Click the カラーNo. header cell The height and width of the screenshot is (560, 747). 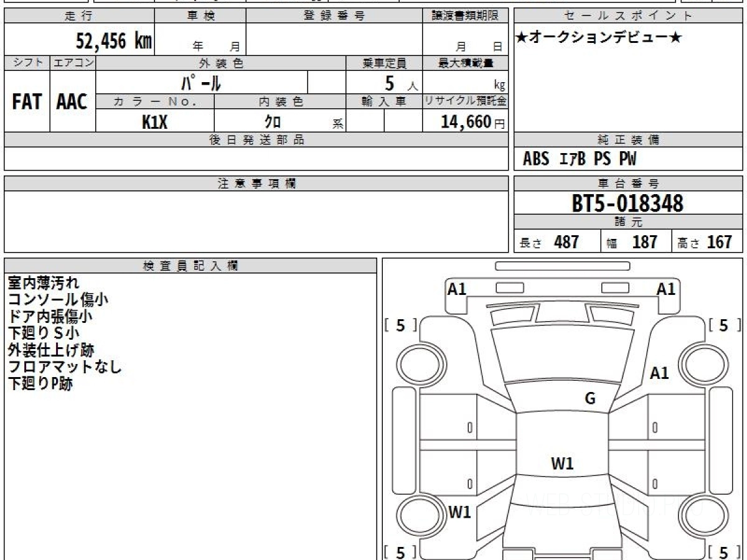click(x=155, y=101)
